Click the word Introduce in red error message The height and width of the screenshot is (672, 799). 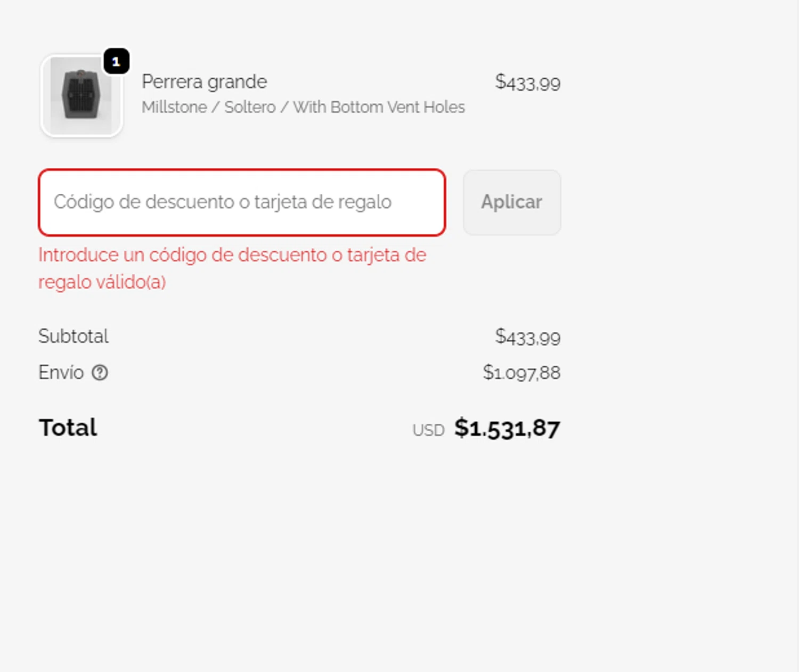coord(78,255)
